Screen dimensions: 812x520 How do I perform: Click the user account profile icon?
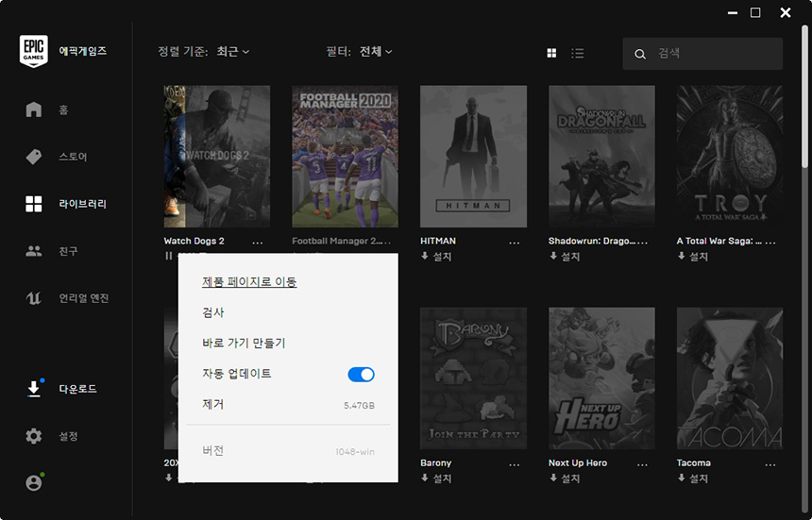[x=34, y=483]
